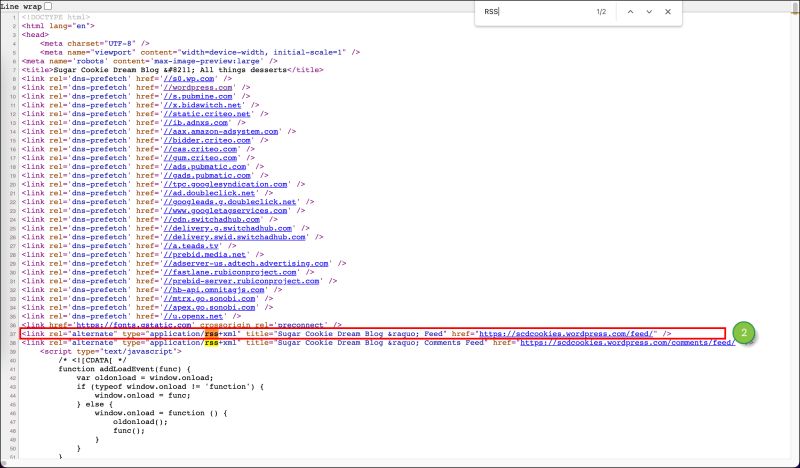Open the //bidder.criteo.com link
Screen dimensions: 800x468
[x=207, y=140]
